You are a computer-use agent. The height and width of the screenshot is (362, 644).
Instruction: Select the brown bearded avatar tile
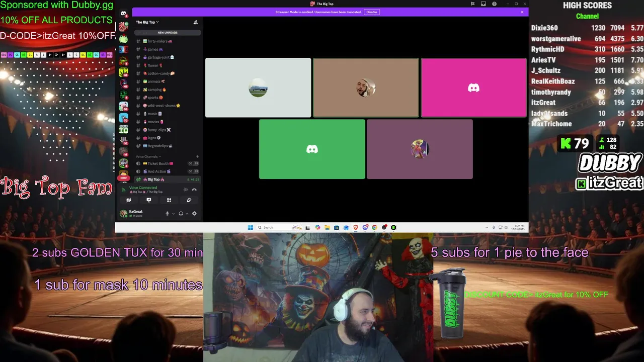[x=366, y=88]
